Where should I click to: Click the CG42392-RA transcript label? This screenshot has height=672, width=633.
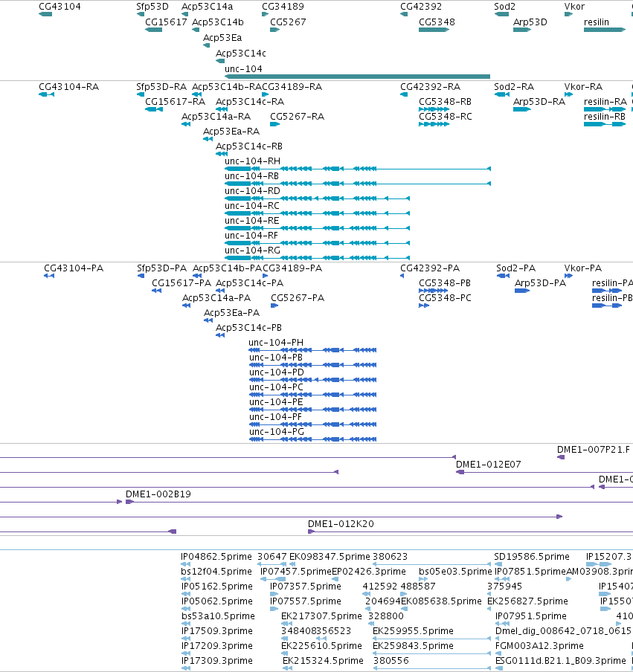431,87
